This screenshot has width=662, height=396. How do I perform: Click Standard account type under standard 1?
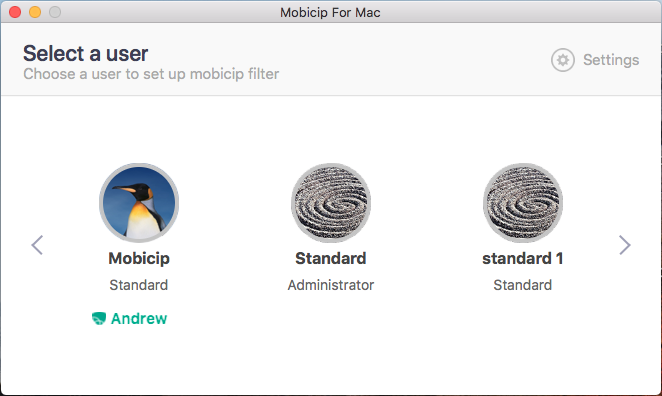[x=523, y=285]
